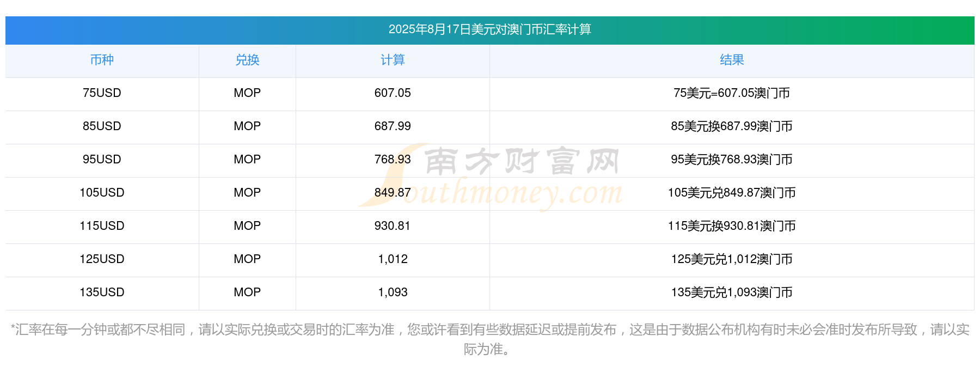Viewport: 980px width, 366px height.
Task: Click the value 768.93 in 计算 column
Action: coord(393,160)
